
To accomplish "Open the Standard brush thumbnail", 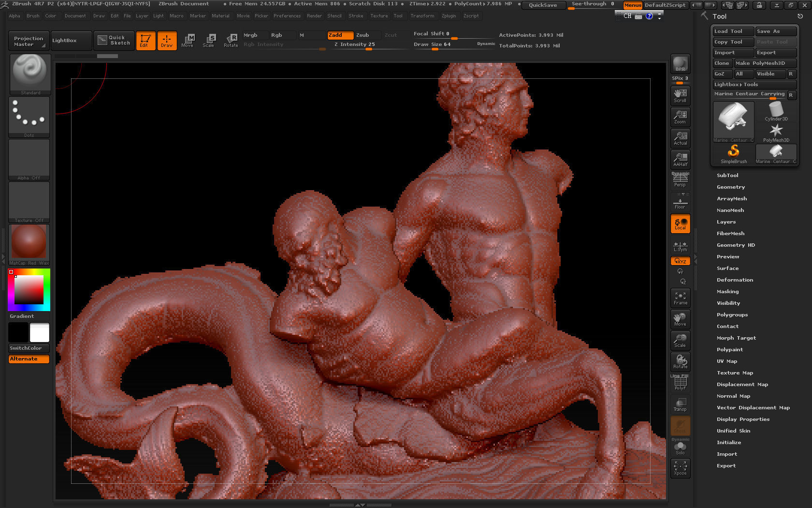I will (x=30, y=75).
